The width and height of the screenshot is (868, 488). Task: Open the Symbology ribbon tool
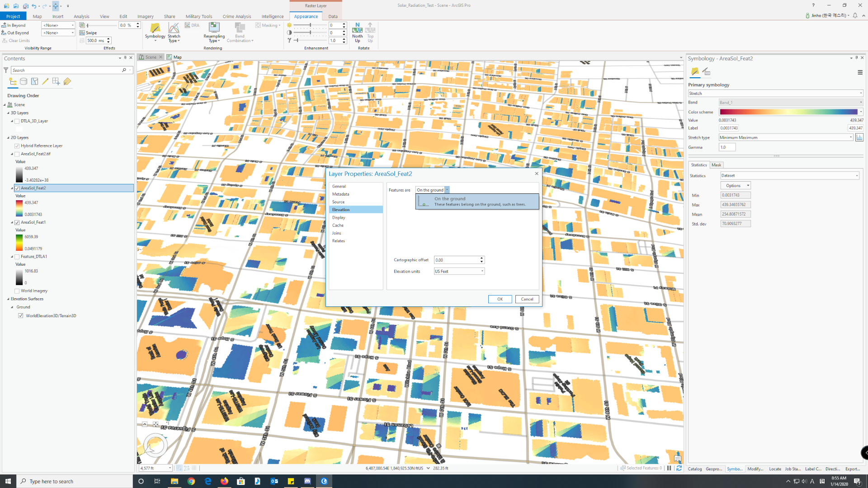[x=155, y=32]
